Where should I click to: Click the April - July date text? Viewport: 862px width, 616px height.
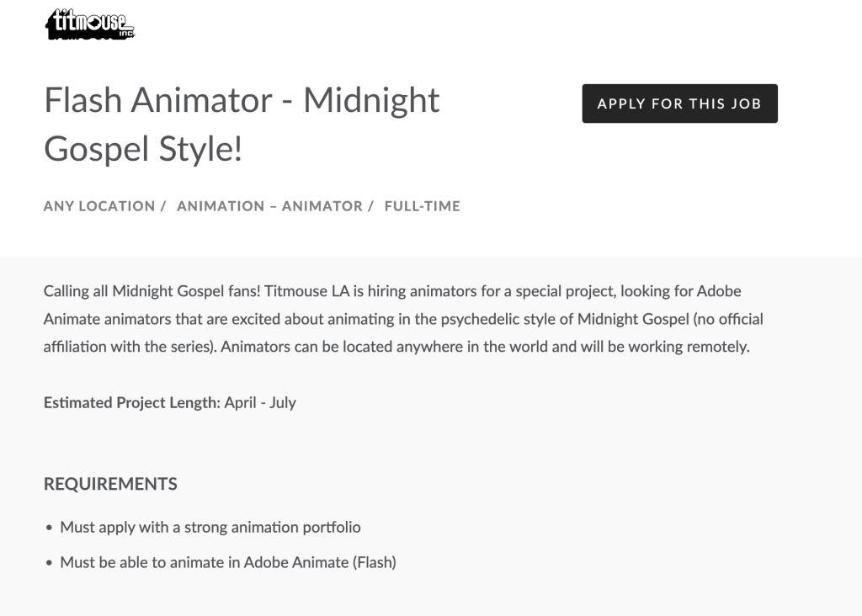click(260, 403)
